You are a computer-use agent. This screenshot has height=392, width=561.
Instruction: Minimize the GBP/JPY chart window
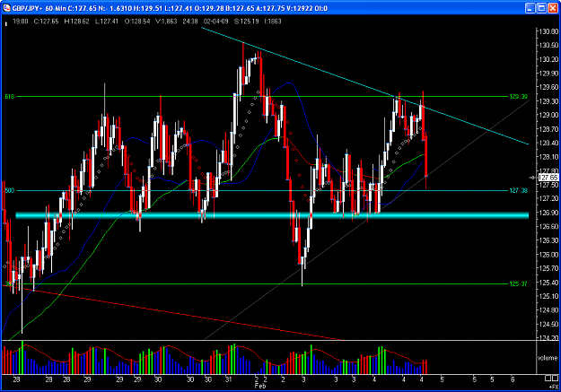tap(530, 8)
